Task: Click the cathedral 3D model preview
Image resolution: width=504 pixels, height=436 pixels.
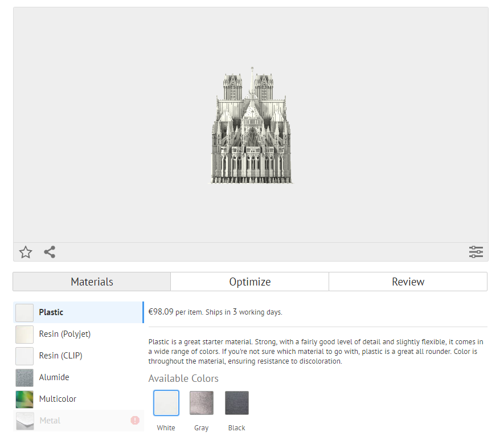Action: pyautogui.click(x=251, y=125)
